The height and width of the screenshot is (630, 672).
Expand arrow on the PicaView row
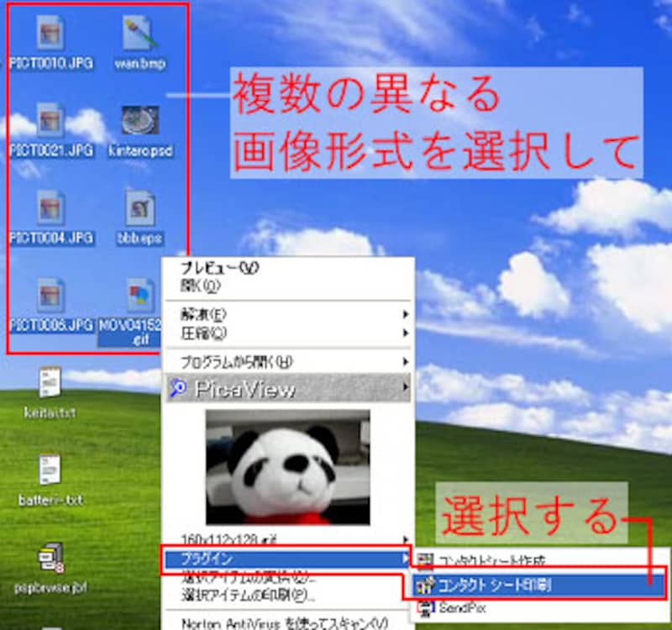pos(405,387)
